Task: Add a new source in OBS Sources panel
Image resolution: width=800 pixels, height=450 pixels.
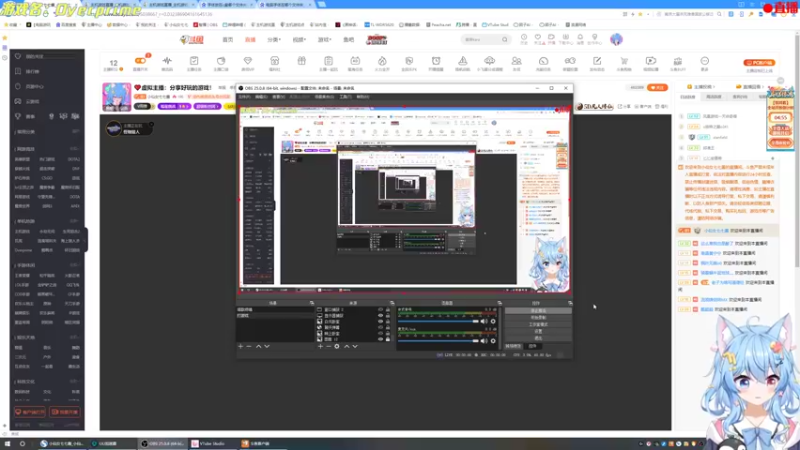Action: tap(320, 346)
